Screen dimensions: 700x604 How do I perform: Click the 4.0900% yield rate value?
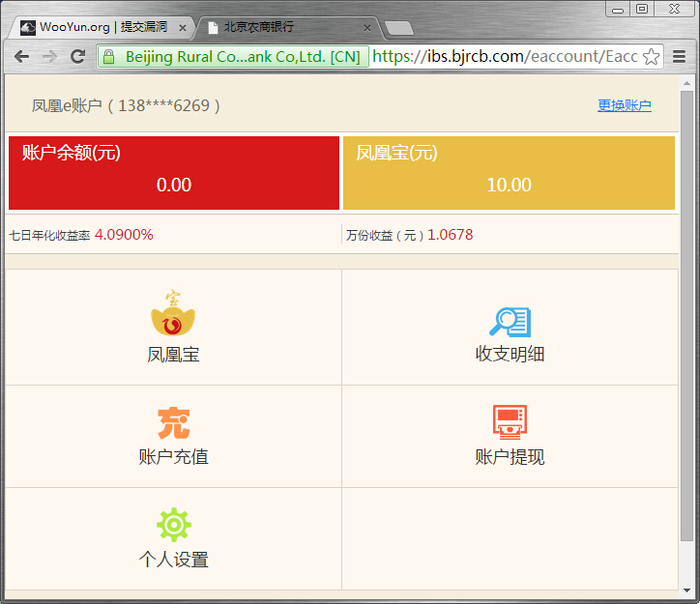[x=124, y=235]
